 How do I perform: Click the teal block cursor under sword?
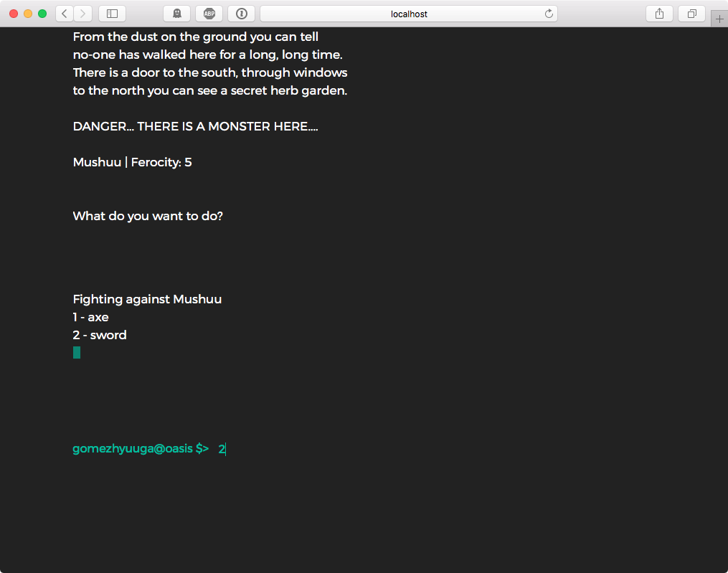(77, 352)
